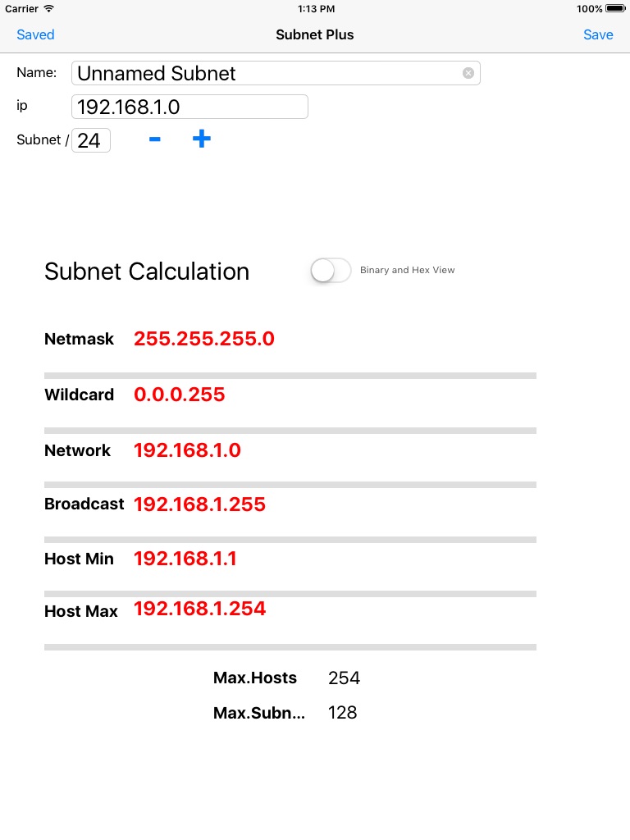This screenshot has height=840, width=630.
Task: Clear the Name field using the x icon
Action: 468,73
